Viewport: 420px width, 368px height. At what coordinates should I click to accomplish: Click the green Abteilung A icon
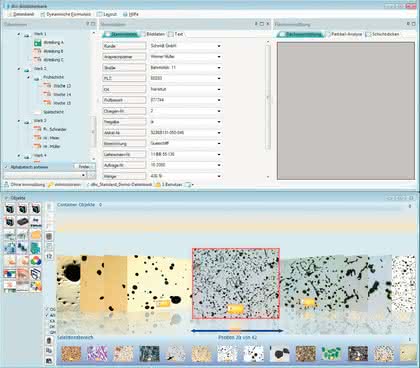click(x=38, y=43)
